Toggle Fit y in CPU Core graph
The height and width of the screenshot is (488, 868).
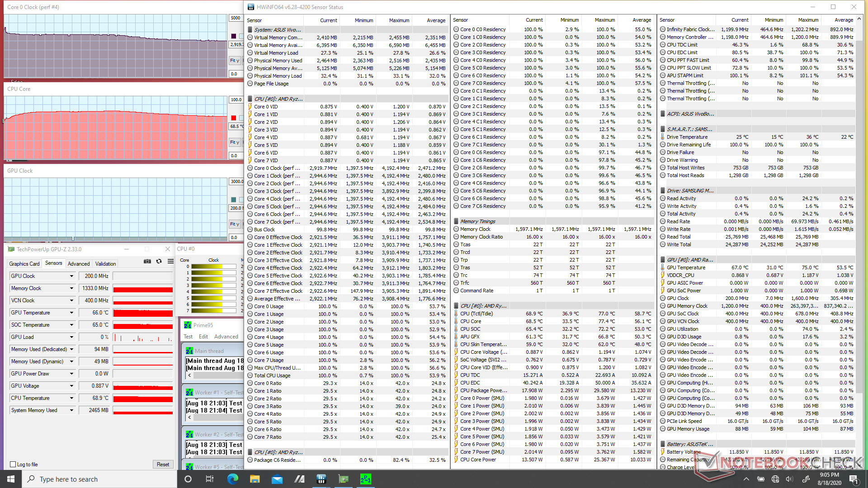pos(234,142)
